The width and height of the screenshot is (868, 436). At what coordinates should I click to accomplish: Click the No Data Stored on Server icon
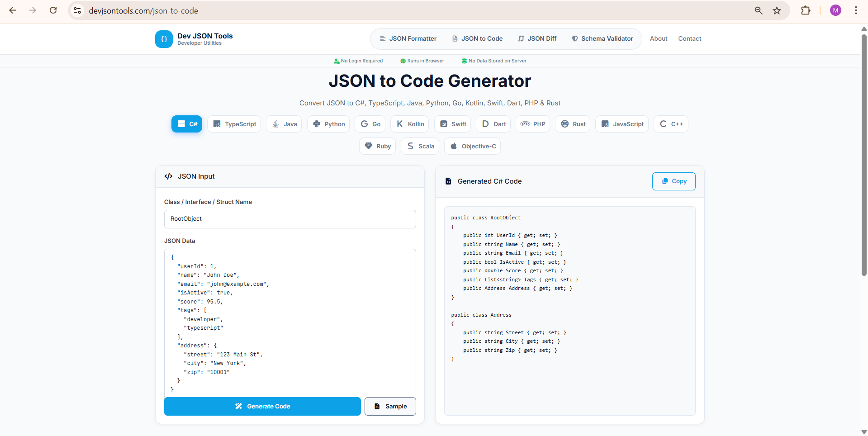464,61
